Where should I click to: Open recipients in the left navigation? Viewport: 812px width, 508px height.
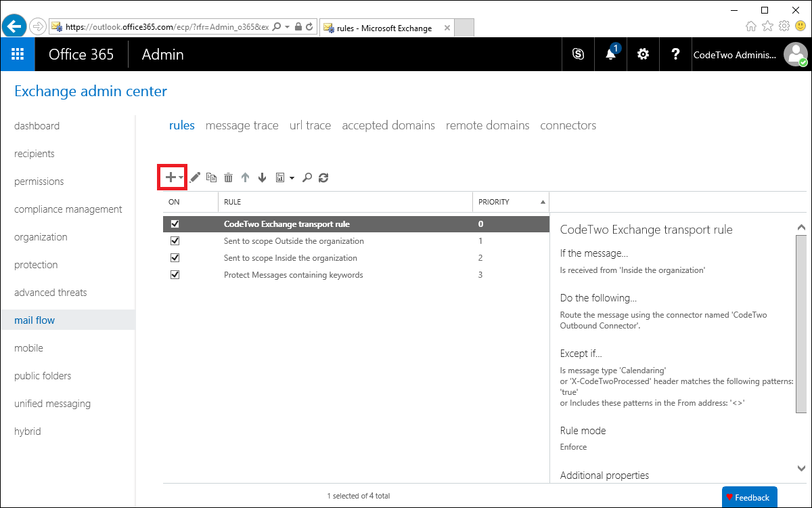point(35,154)
